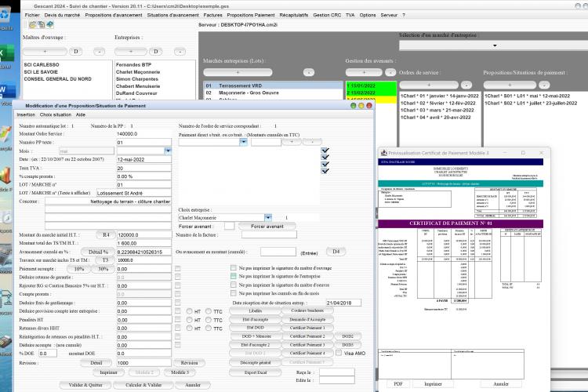Screen dimensions: 588x392
Task: Open the Devis du marché menu
Action: click(62, 15)
